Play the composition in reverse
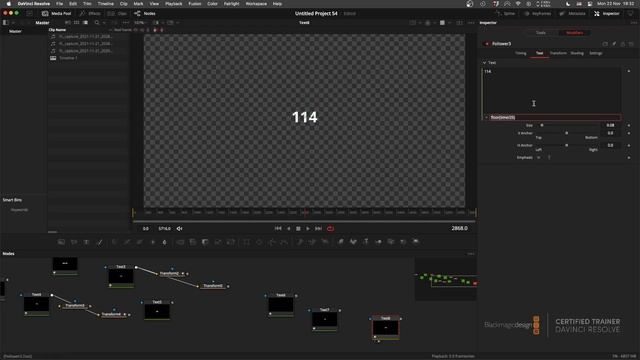 click(289, 229)
